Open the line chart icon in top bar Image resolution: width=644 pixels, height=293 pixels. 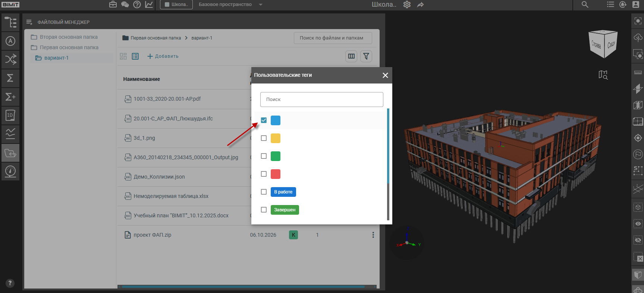pyautogui.click(x=149, y=4)
